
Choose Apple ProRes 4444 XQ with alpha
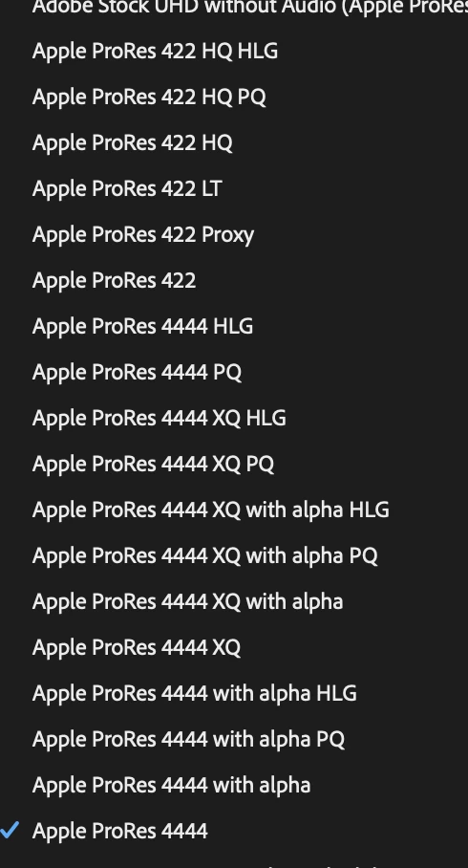(234, 601)
